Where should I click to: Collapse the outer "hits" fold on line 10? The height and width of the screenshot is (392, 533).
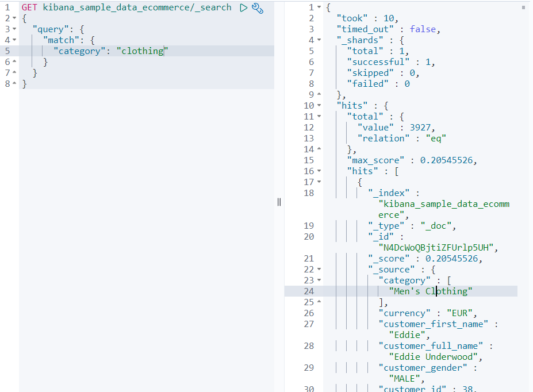click(x=319, y=106)
